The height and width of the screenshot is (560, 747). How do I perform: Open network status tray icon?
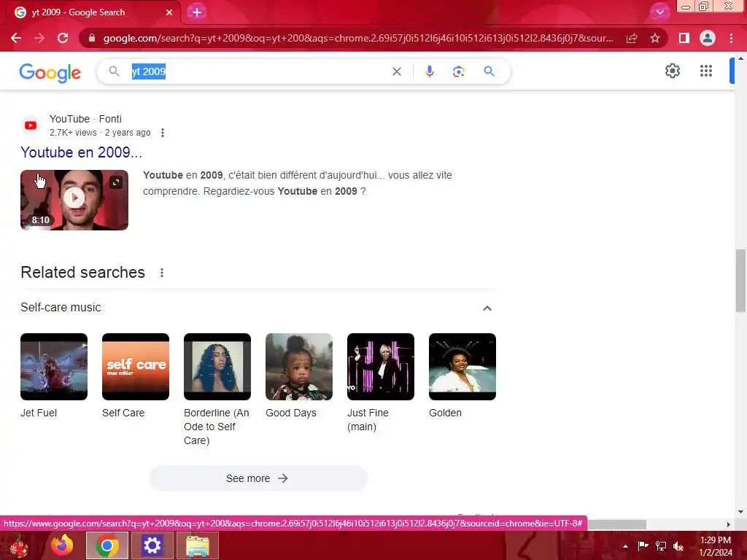tap(661, 546)
